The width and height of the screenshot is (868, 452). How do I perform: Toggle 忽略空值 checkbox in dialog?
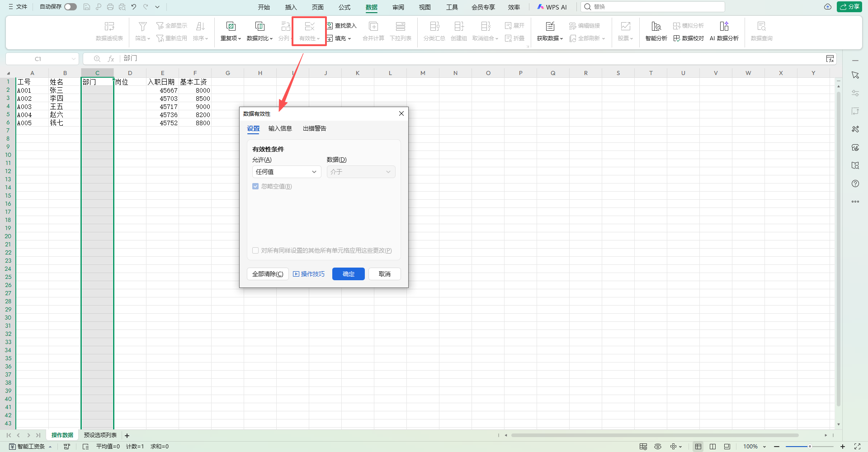click(x=255, y=186)
